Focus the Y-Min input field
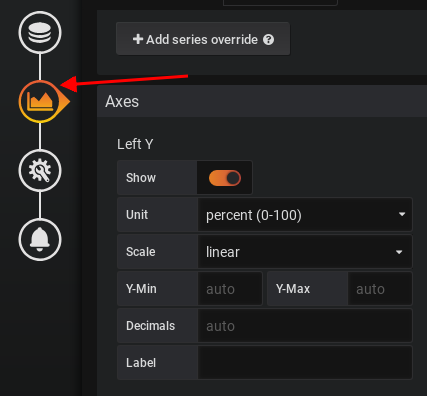 pyautogui.click(x=230, y=289)
